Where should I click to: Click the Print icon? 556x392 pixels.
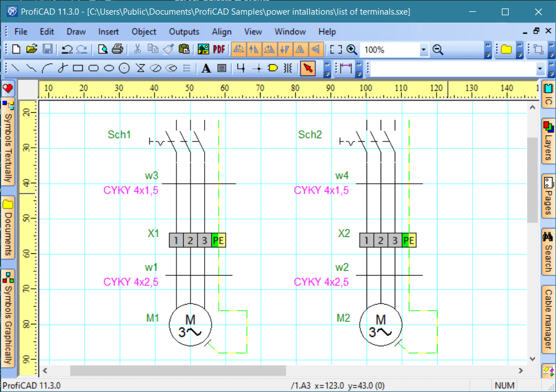point(117,50)
